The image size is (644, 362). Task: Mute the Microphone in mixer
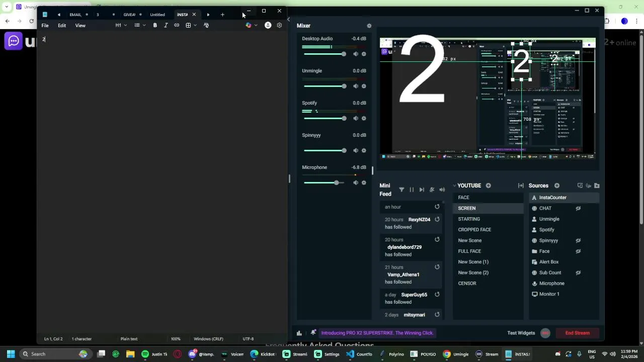click(x=356, y=183)
